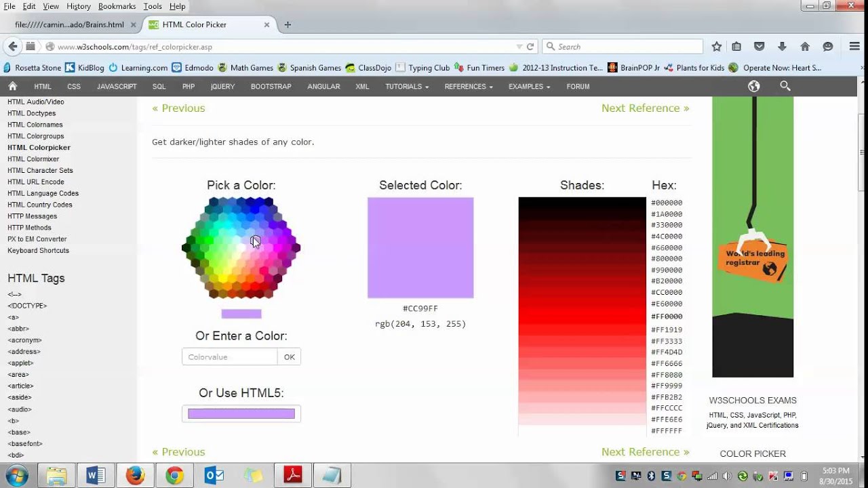Expand the REFERENCES dropdown menu
Screen dimensions: 868x488
pyautogui.click(x=469, y=87)
